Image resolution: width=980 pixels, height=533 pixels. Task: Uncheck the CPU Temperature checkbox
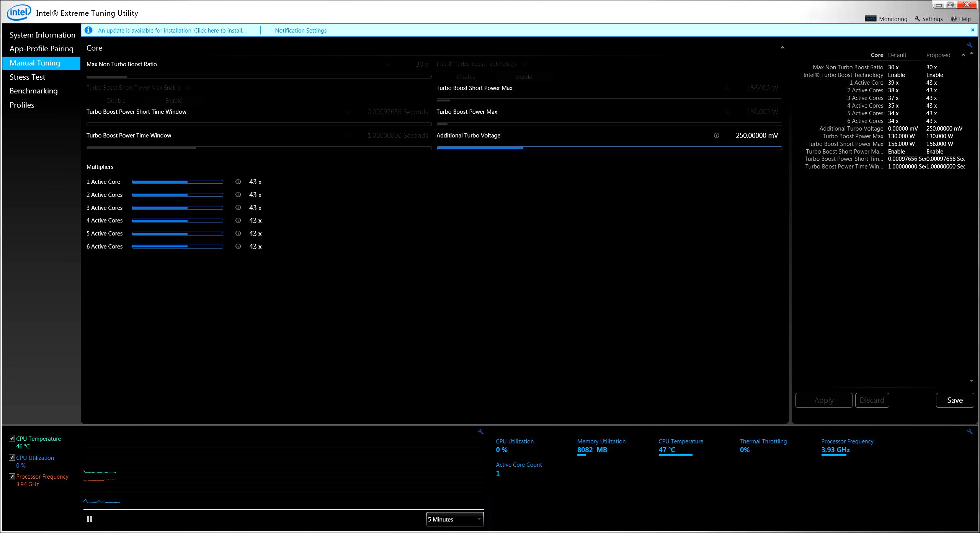click(12, 438)
